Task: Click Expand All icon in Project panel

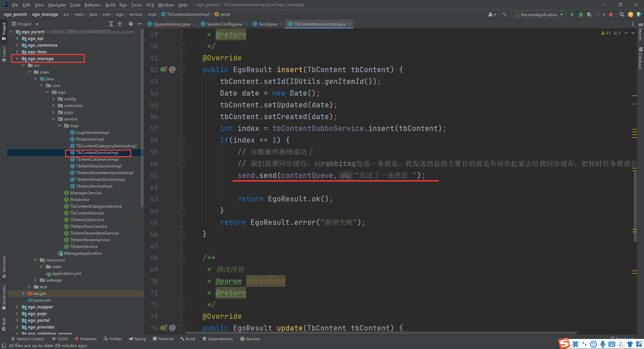Action: pyautogui.click(x=111, y=24)
